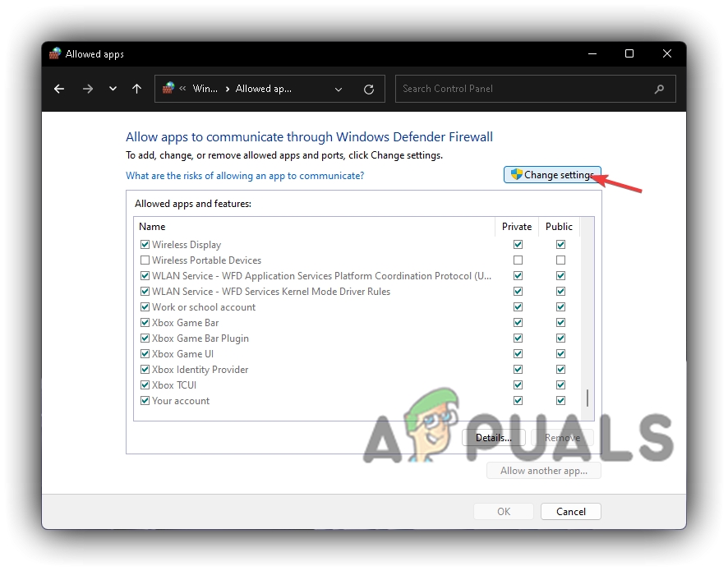728x571 pixels.
Task: Go back using the back arrow
Action: 59,89
